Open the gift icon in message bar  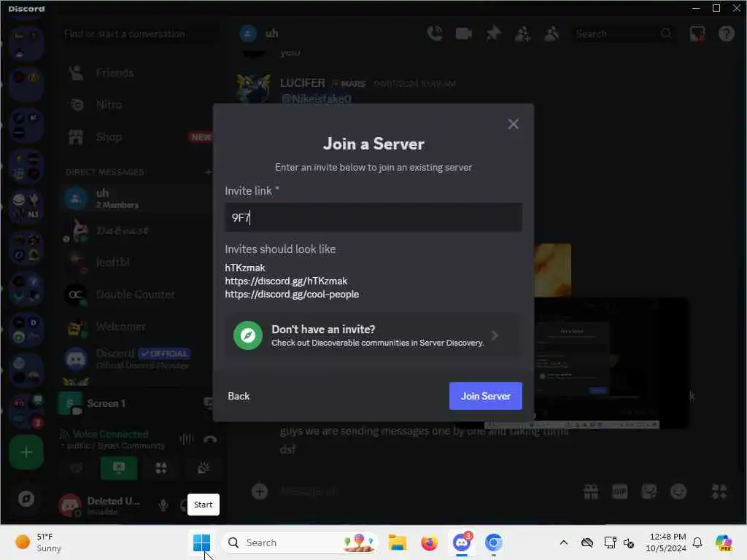click(x=591, y=491)
